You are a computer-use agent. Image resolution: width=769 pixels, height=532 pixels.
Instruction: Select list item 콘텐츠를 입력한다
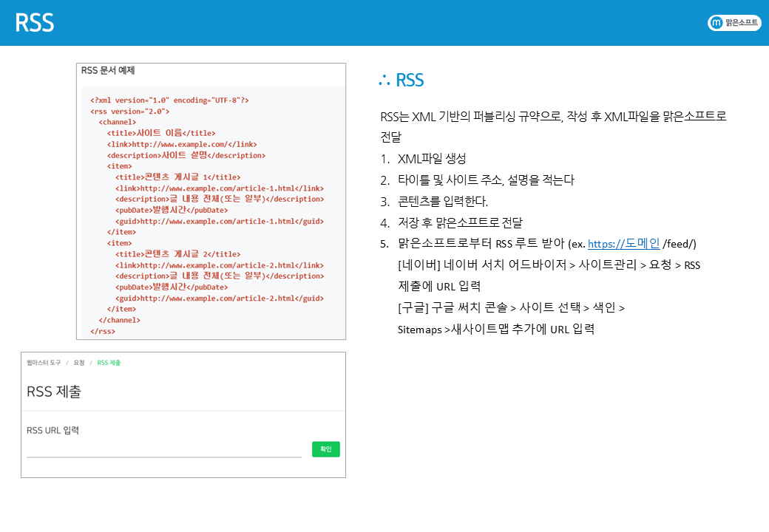pos(443,201)
